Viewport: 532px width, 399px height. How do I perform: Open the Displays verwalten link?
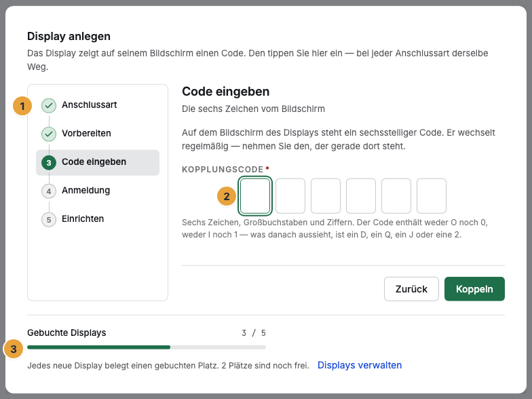pos(360,365)
